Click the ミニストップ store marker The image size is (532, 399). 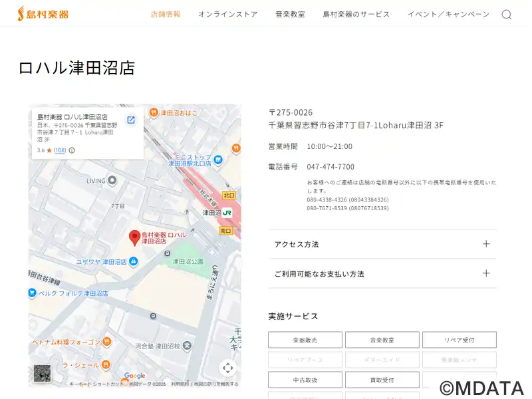[218, 159]
